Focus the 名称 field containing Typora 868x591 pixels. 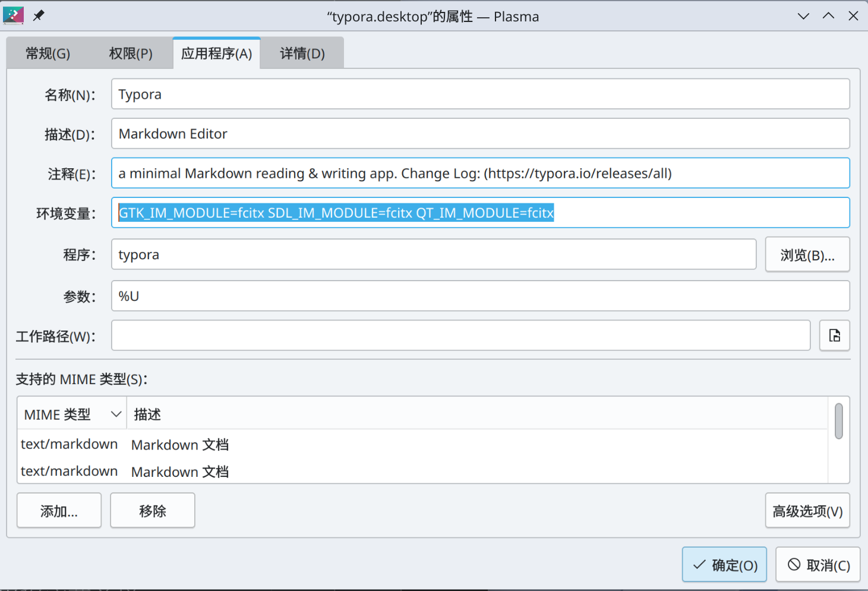[x=480, y=94]
